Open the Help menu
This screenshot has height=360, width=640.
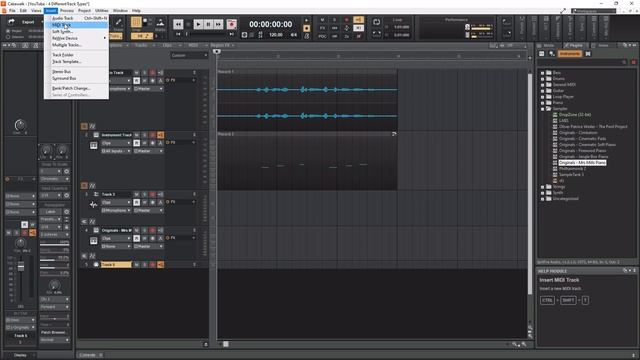point(136,10)
